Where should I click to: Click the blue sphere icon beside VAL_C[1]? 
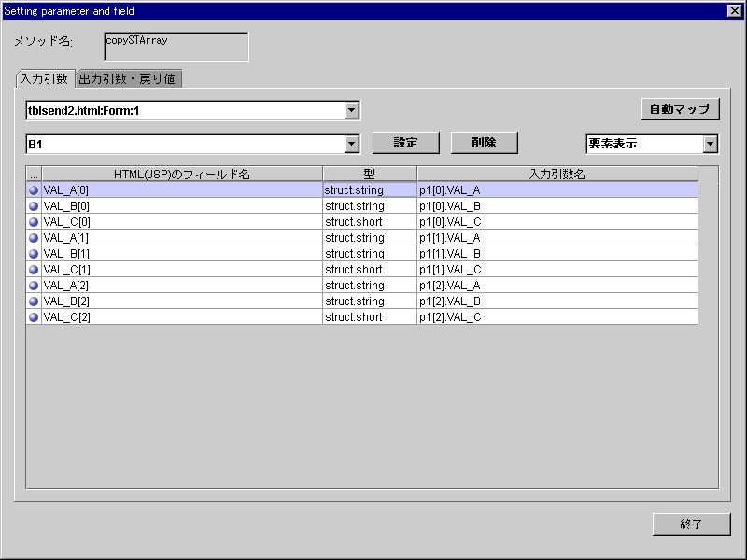pos(34,270)
